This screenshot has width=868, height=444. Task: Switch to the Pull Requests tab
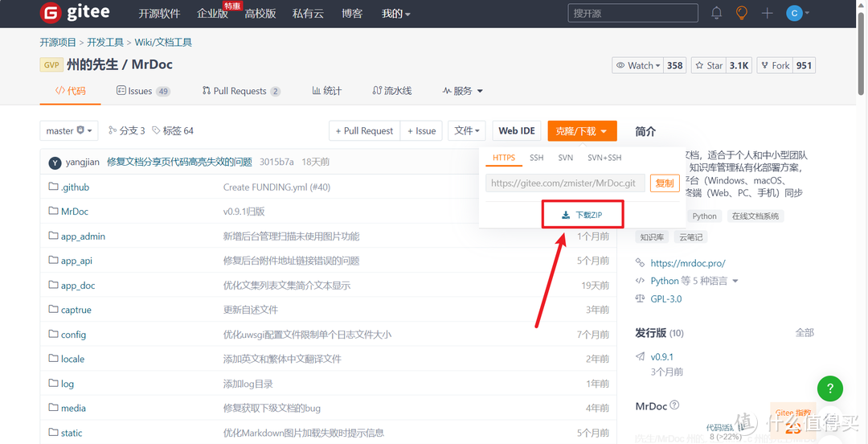[241, 91]
